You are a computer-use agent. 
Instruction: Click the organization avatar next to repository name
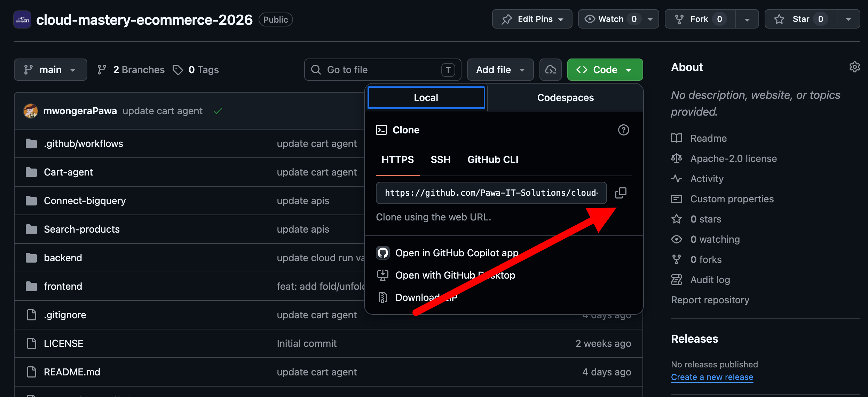coord(22,20)
